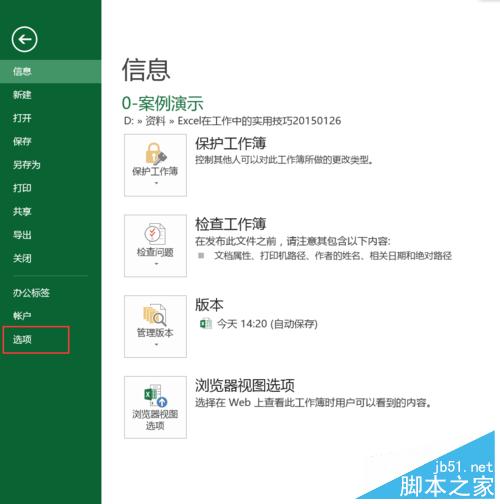
Task: Open the 信息 menu item
Action: (x=50, y=71)
